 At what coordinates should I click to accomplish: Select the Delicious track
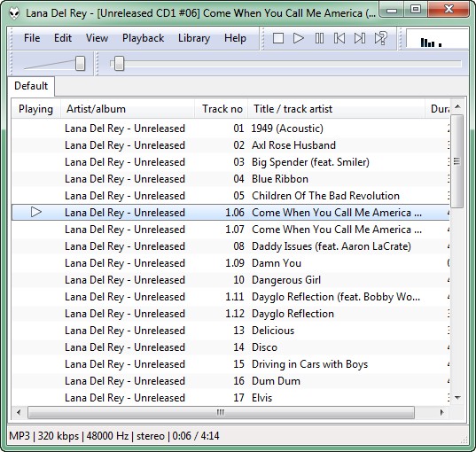coord(230,331)
